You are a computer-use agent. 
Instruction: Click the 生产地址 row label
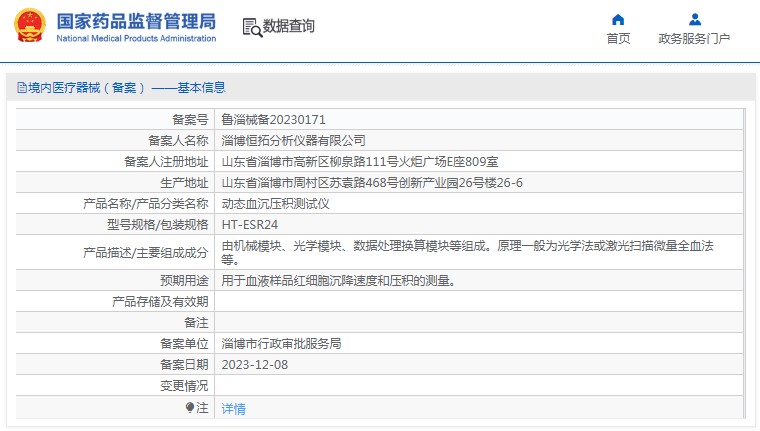184,183
